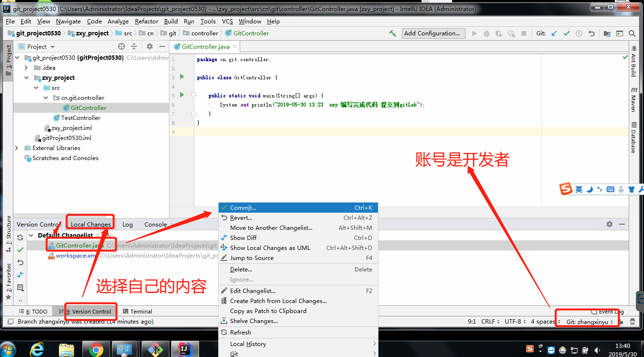The width and height of the screenshot is (644, 357).
Task: Click the run gutter arrow beside main method
Action: [x=182, y=95]
